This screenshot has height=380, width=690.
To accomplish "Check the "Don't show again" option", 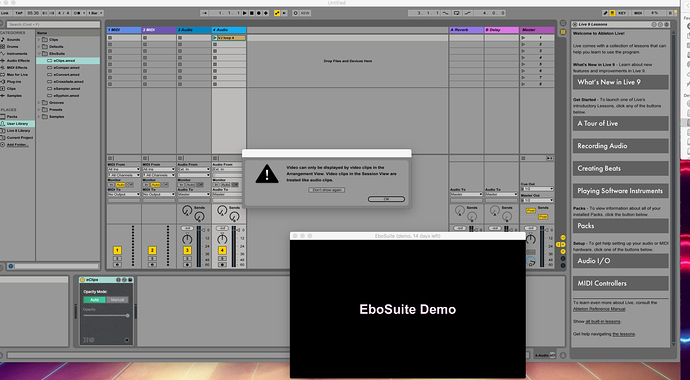I will pyautogui.click(x=327, y=190).
